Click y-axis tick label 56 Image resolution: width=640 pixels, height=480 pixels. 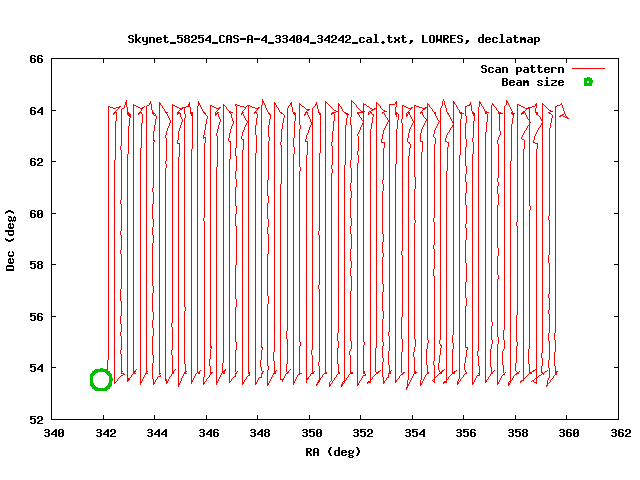coord(36,317)
